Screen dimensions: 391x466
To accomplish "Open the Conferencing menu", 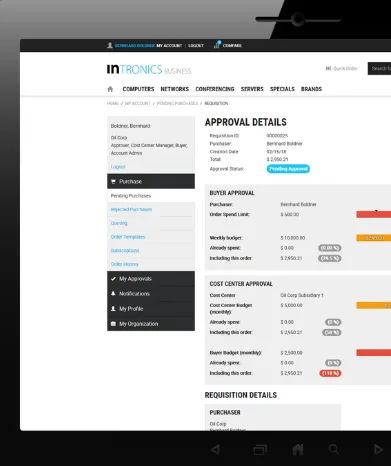I will pos(215,89).
